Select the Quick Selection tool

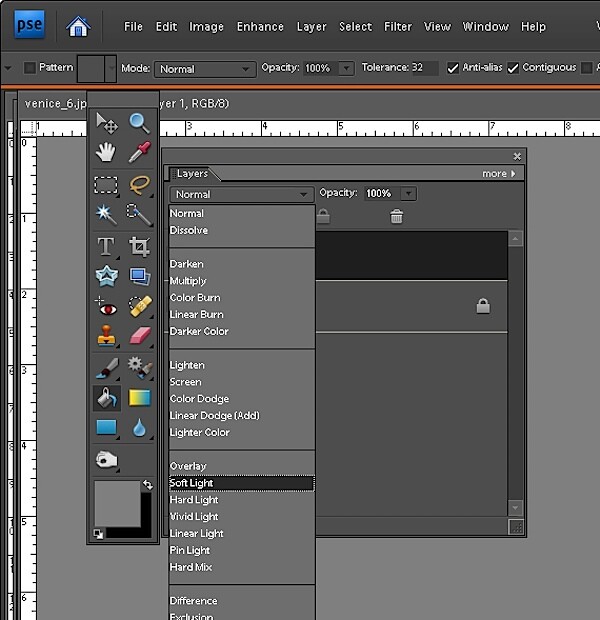pos(139,215)
